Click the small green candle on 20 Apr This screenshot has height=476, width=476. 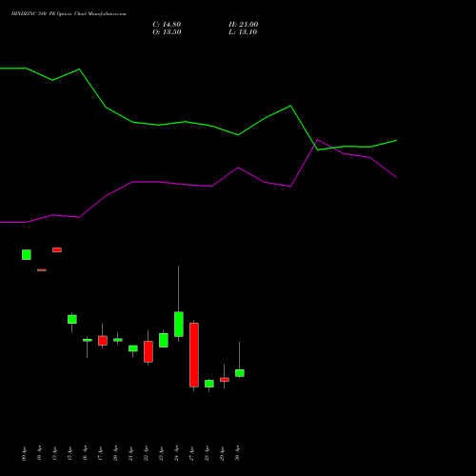point(118,340)
